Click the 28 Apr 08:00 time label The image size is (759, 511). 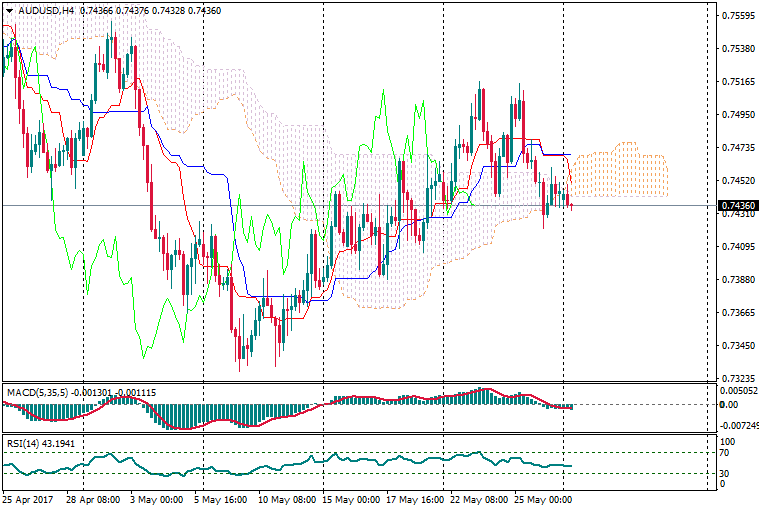93,498
